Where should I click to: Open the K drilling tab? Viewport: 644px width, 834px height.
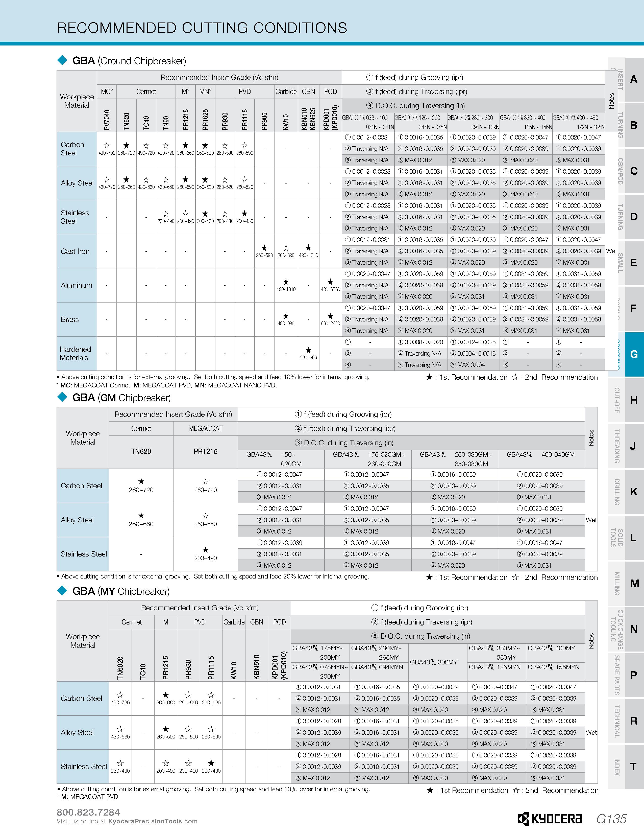[x=626, y=492]
